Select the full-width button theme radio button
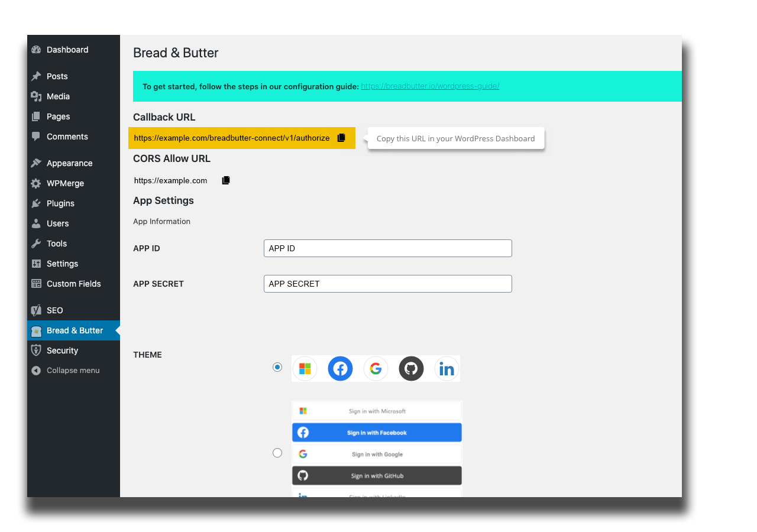Image resolution: width=757 pixels, height=532 pixels. 277,453
